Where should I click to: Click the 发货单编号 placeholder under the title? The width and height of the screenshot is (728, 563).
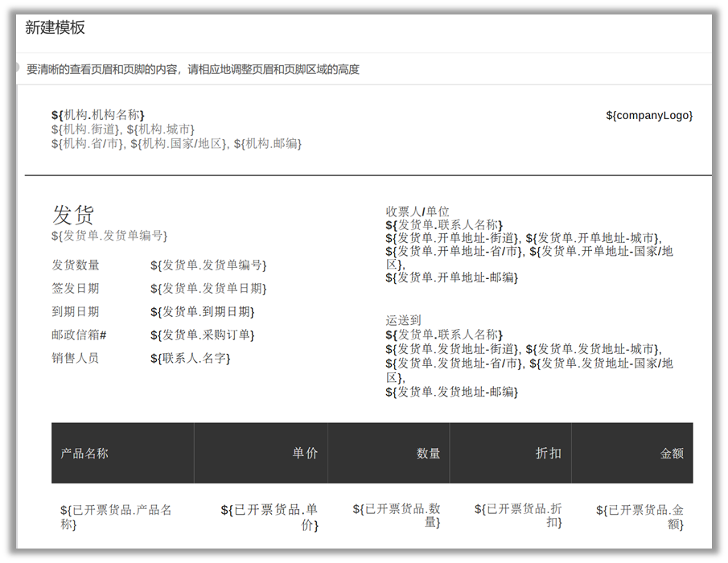(x=109, y=236)
